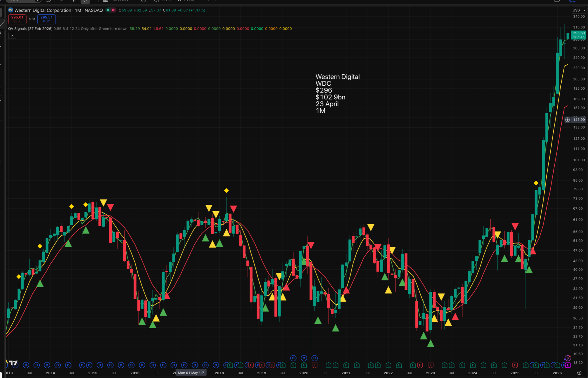588x378 pixels.
Task: Click the 295.60 current price label
Action: tap(579, 33)
